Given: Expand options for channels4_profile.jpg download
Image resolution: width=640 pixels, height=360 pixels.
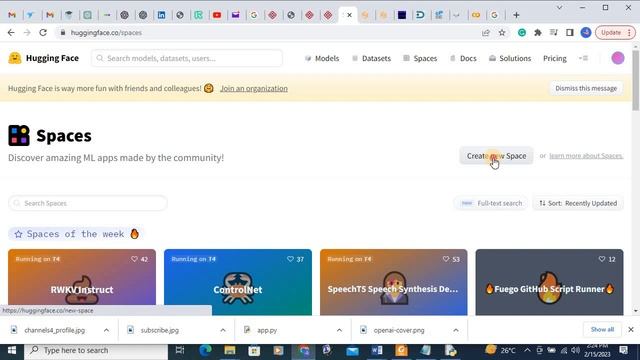Looking at the screenshot, I should (x=106, y=330).
